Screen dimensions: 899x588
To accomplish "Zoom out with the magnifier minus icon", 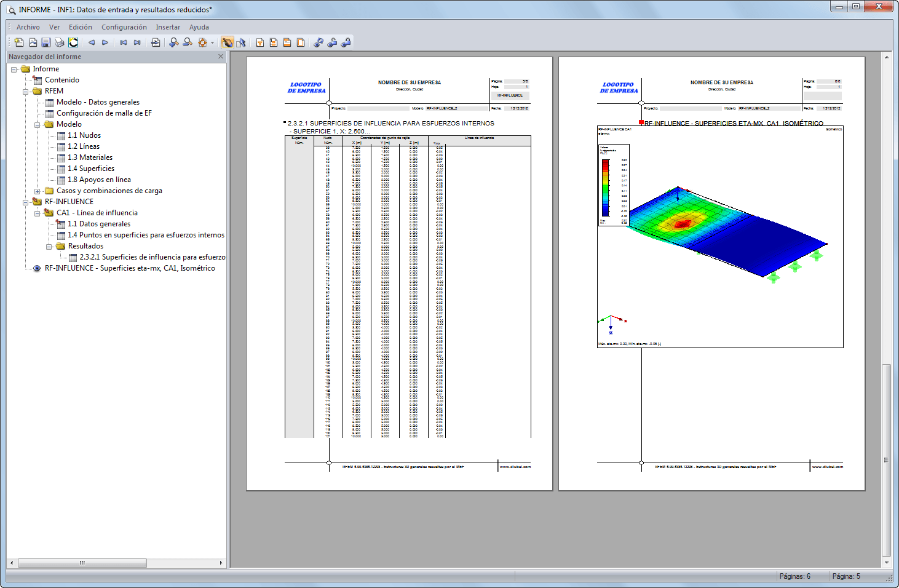I will pos(188,42).
